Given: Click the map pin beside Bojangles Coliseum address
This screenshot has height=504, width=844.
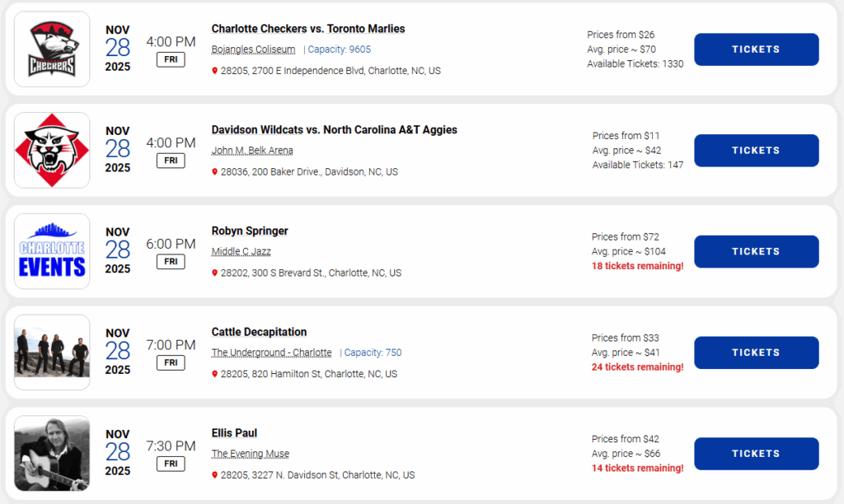Looking at the screenshot, I should (215, 72).
